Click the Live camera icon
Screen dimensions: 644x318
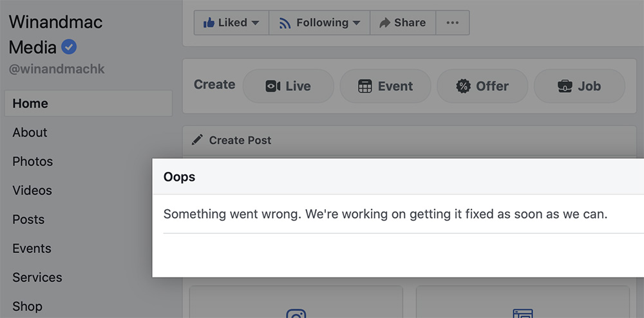click(273, 86)
